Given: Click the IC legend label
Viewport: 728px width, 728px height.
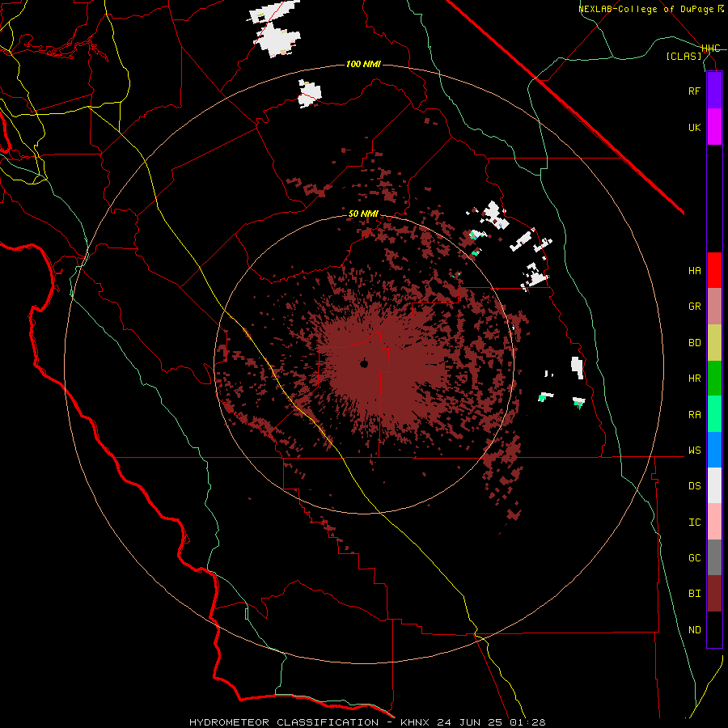Looking at the screenshot, I should [694, 522].
